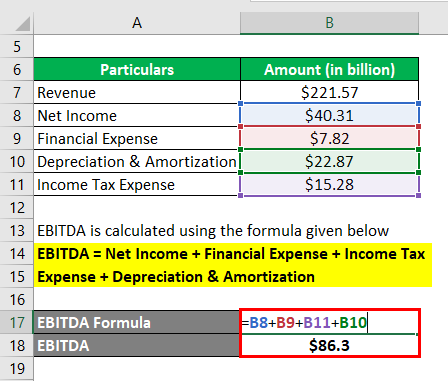Select the $22.87 cell

tap(329, 161)
